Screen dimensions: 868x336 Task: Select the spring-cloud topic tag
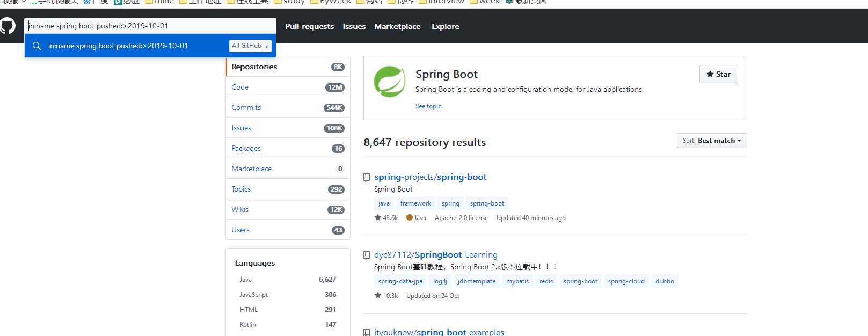[626, 281]
